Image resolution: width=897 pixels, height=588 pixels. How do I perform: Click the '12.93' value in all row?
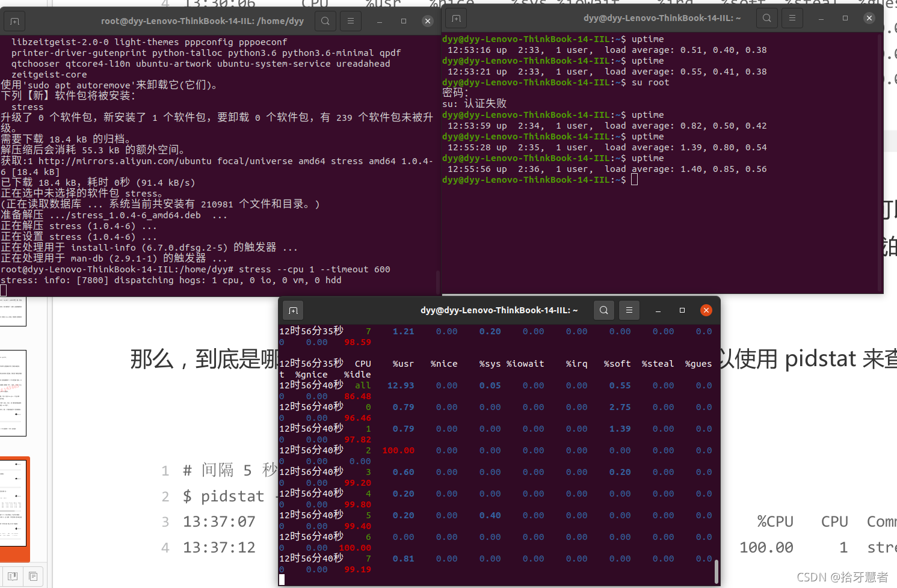tap(401, 385)
